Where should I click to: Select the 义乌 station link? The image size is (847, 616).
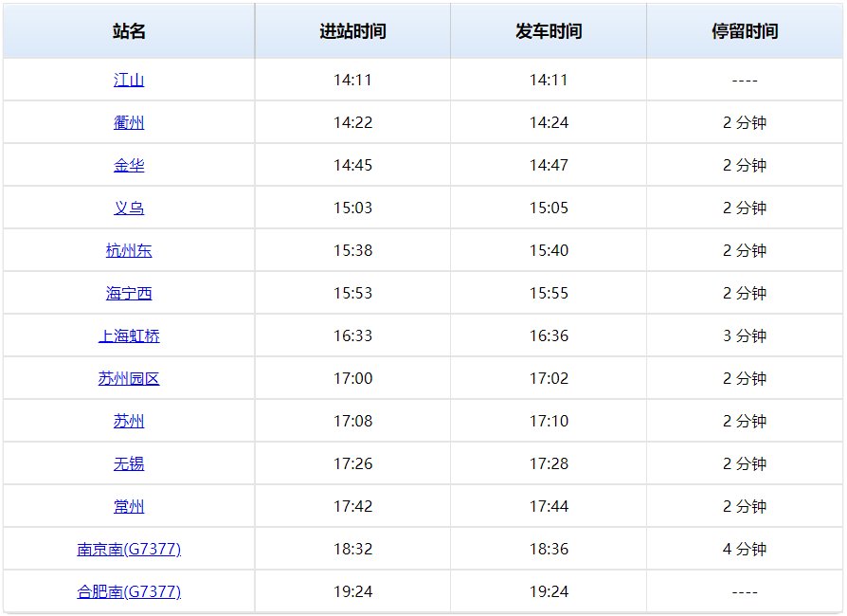(129, 208)
